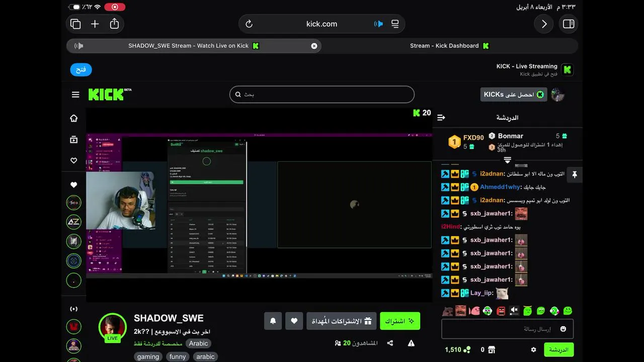Open Following outline-heart icon in sidebar
The image size is (644, 362).
click(x=74, y=161)
